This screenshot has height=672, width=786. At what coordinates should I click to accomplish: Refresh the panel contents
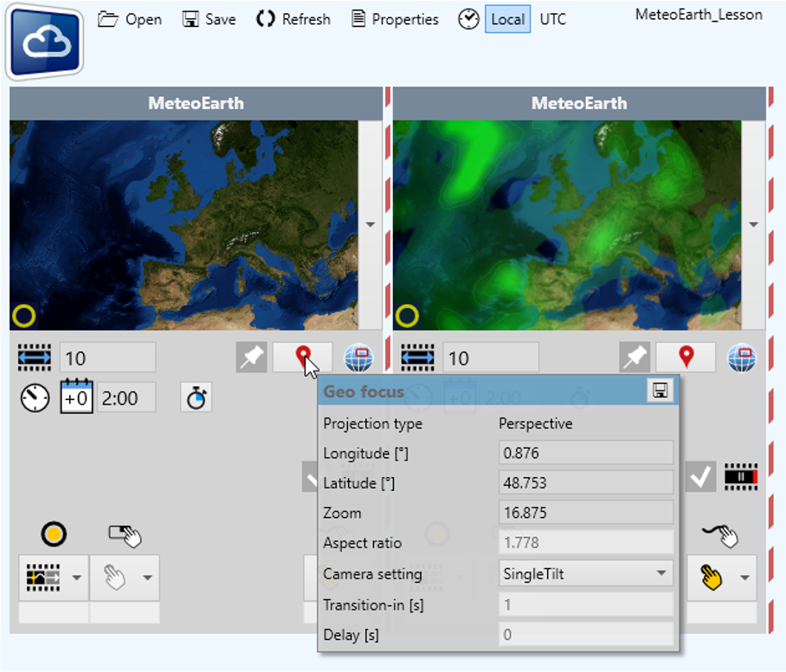click(x=293, y=20)
